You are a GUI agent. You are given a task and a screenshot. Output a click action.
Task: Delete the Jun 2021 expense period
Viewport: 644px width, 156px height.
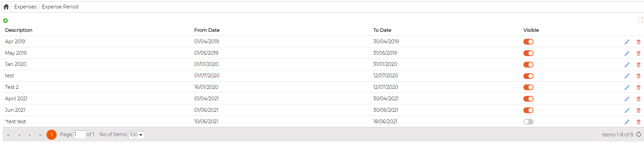click(638, 110)
